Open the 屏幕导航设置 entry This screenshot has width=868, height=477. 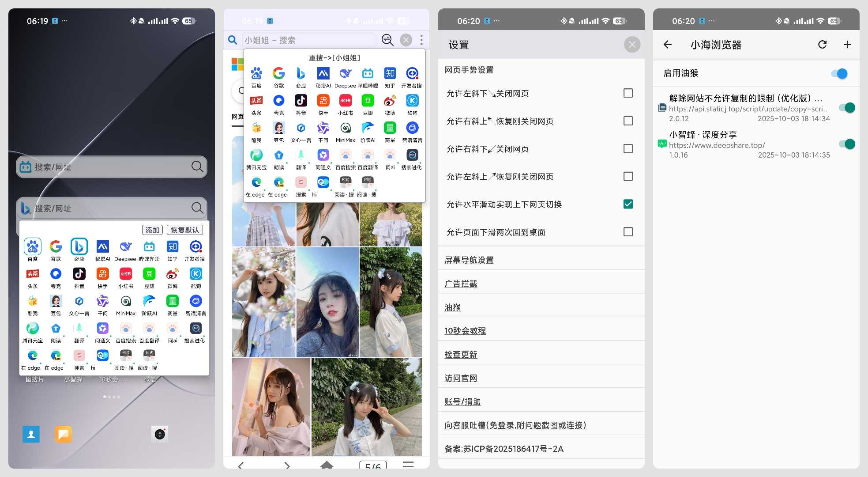469,260
